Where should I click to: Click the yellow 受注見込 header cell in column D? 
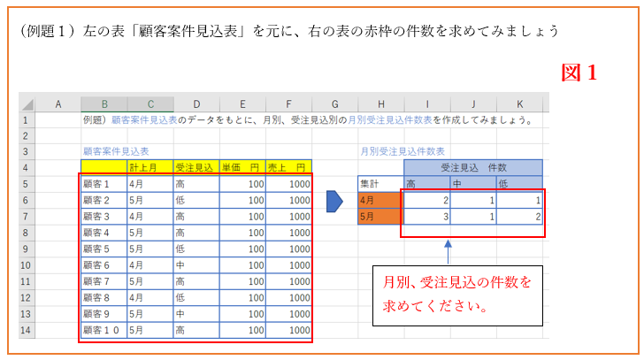point(195,167)
